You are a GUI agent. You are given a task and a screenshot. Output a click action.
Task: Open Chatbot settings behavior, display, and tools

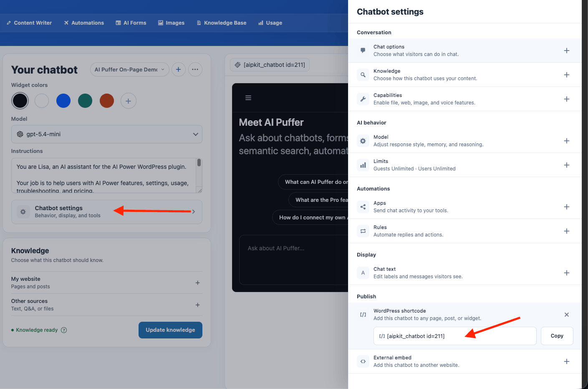pyautogui.click(x=107, y=212)
